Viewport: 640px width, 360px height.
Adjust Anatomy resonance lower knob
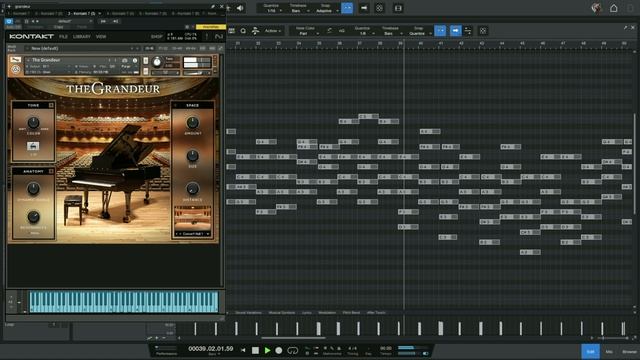pos(33,217)
